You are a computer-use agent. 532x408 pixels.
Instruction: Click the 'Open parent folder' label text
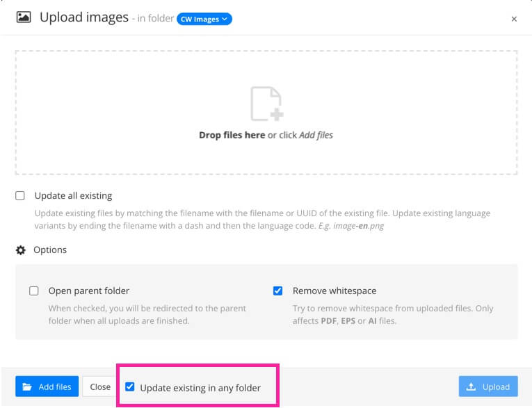point(89,291)
